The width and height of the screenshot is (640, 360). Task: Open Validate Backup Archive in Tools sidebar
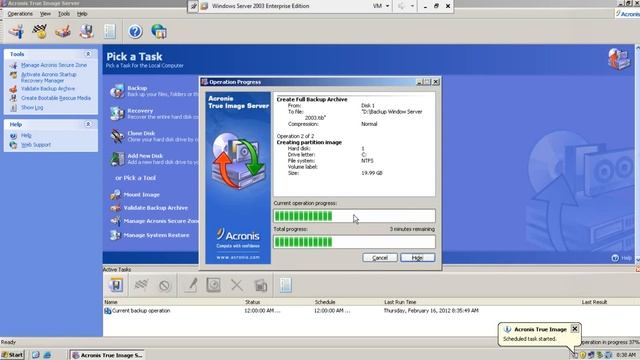[48, 89]
